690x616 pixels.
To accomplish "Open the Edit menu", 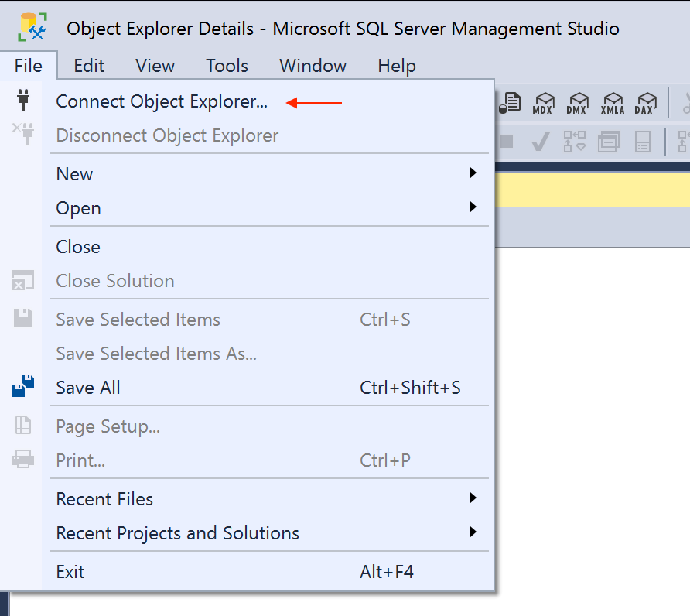I will pyautogui.click(x=89, y=66).
